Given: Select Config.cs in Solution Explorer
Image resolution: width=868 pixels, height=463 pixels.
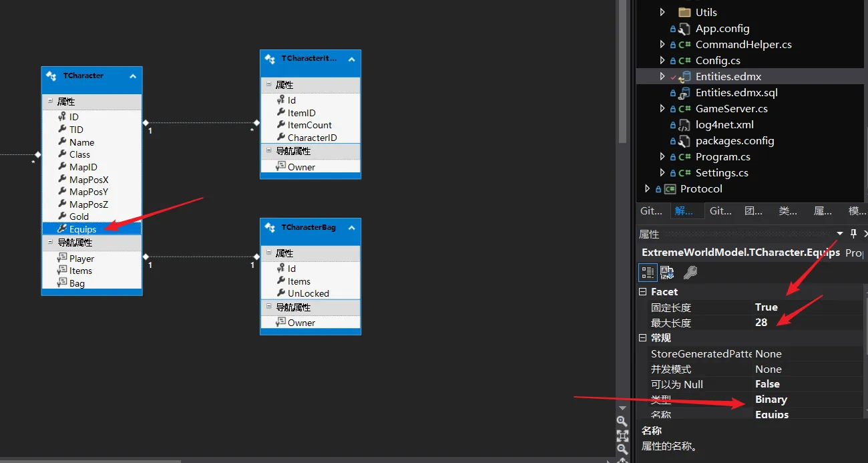Looking at the screenshot, I should (x=718, y=61).
